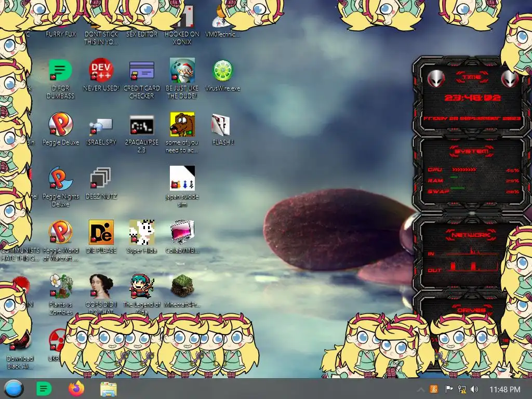
Task: Select the Peggle Nights Deluxe icon
Action: click(x=60, y=178)
